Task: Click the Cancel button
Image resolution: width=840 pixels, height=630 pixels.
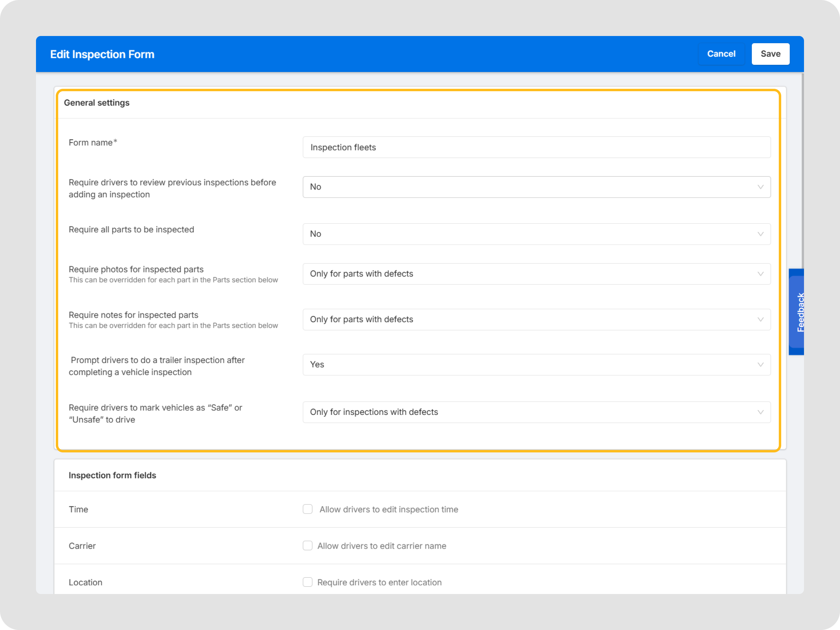Action: (721, 54)
